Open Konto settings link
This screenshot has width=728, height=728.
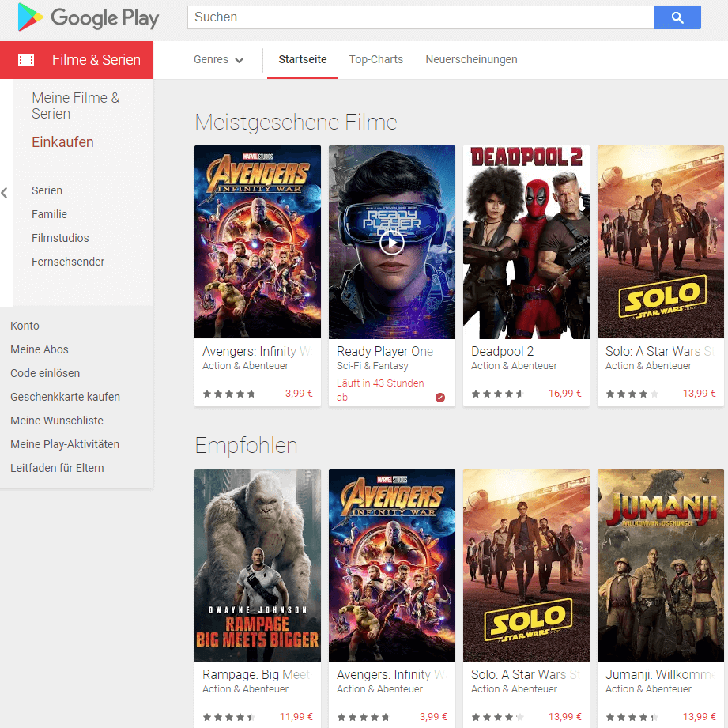click(x=25, y=326)
